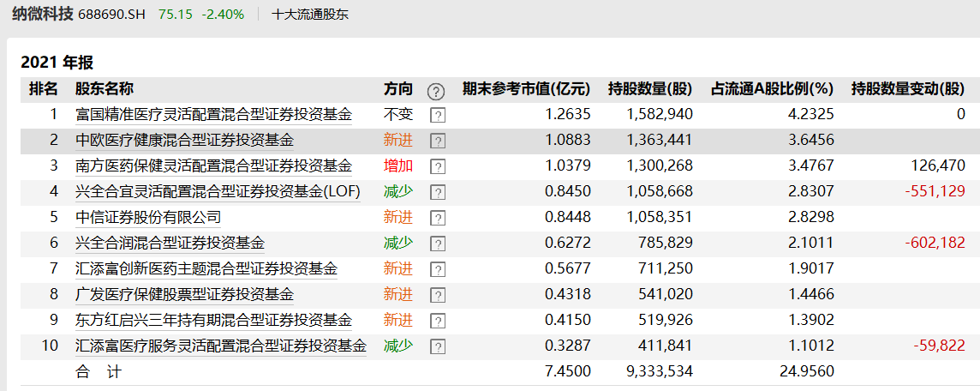
Task: Click the question icon in the 兴全合宜 row
Action: tap(438, 192)
